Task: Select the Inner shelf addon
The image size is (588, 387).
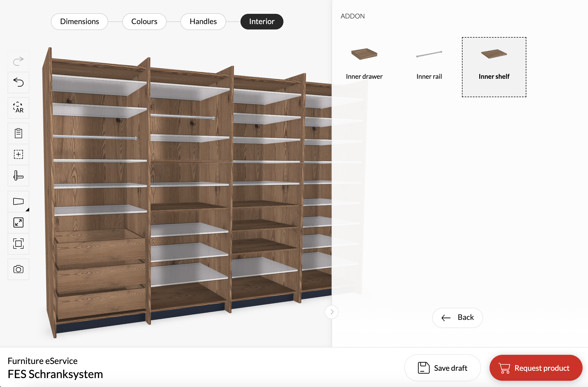Action: (494, 67)
